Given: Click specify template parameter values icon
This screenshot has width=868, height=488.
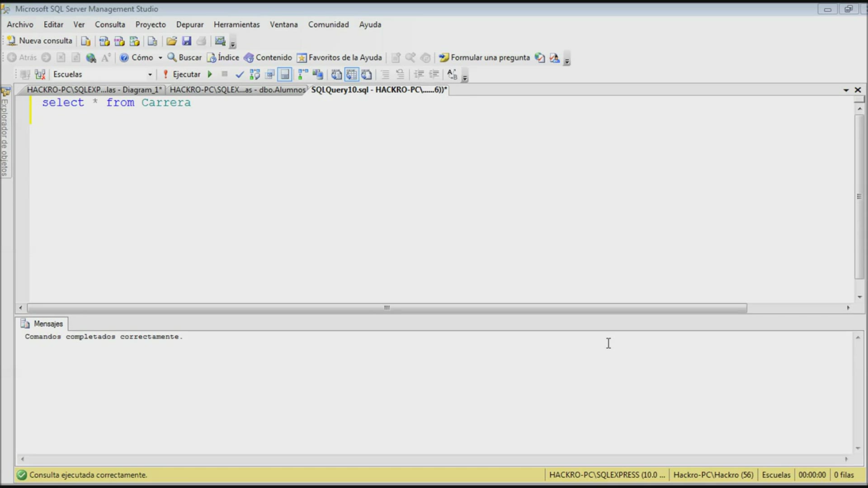Looking at the screenshot, I should [452, 75].
